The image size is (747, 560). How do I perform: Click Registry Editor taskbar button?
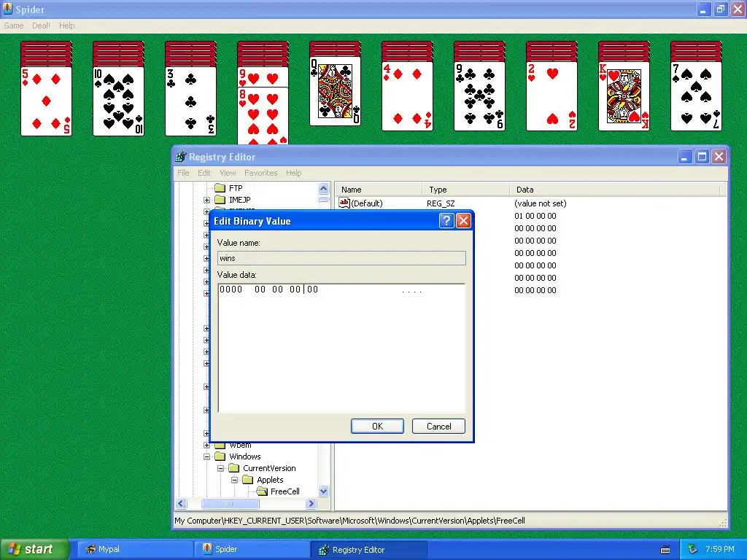[x=369, y=550]
